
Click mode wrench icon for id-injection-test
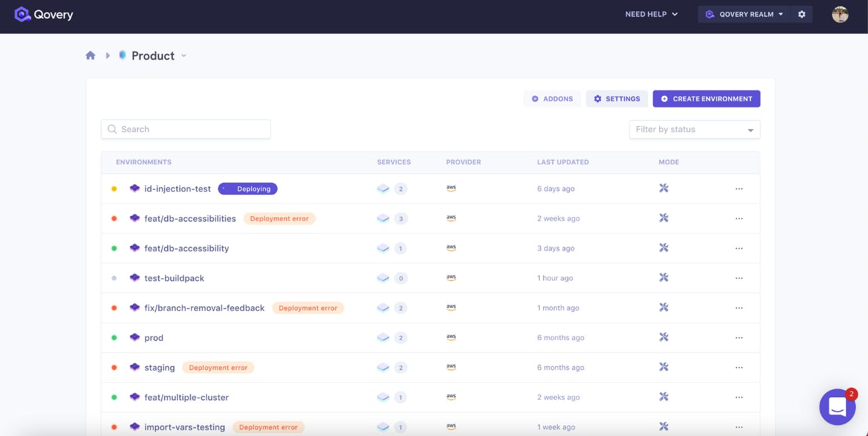(664, 189)
